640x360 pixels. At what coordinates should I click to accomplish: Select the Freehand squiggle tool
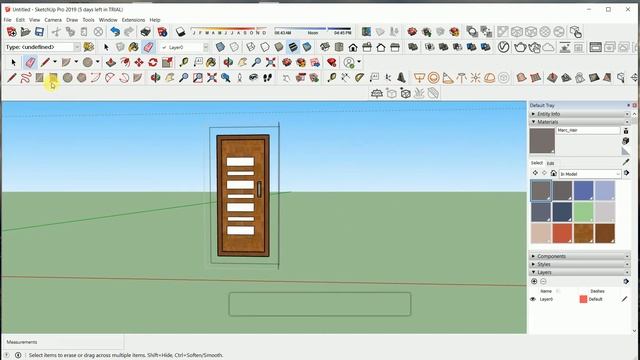[x=25, y=78]
